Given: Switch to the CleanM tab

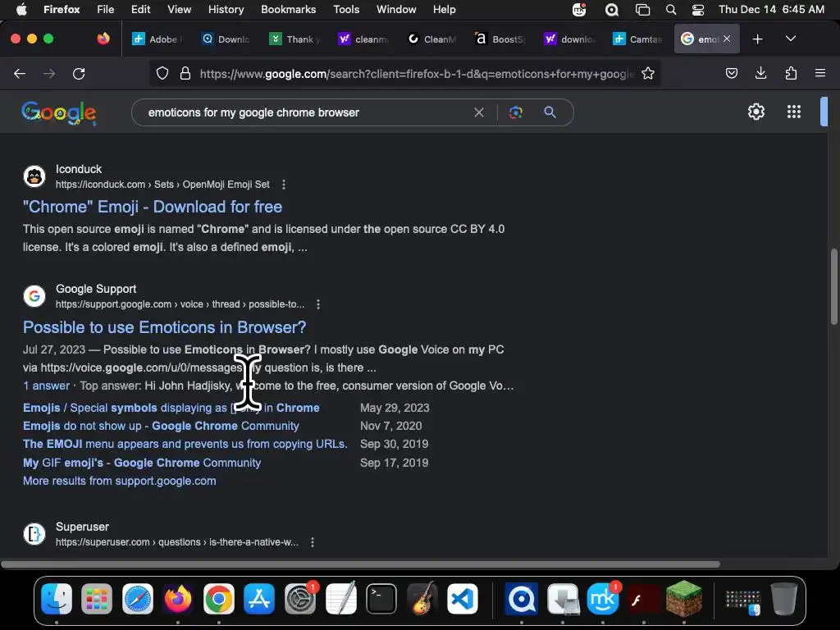Looking at the screenshot, I should (x=431, y=39).
